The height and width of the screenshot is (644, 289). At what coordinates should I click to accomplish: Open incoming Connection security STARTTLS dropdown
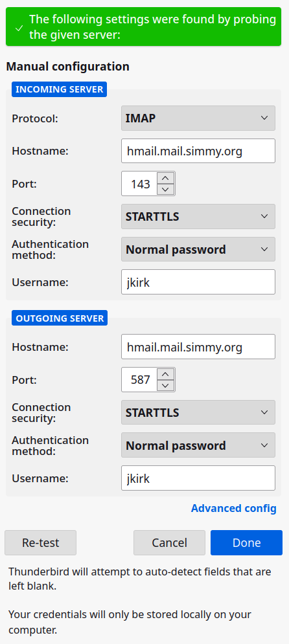coord(198,216)
